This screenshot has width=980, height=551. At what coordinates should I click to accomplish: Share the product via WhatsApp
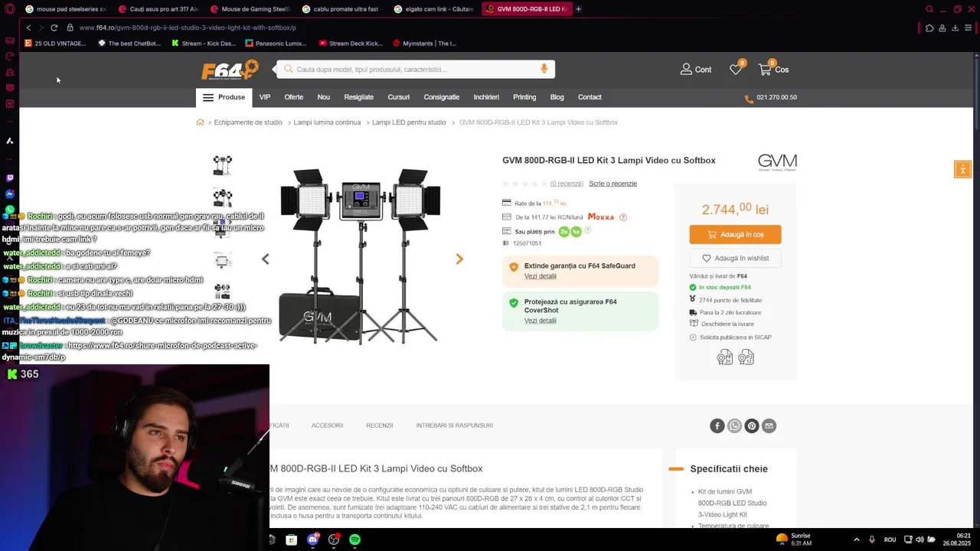(735, 426)
